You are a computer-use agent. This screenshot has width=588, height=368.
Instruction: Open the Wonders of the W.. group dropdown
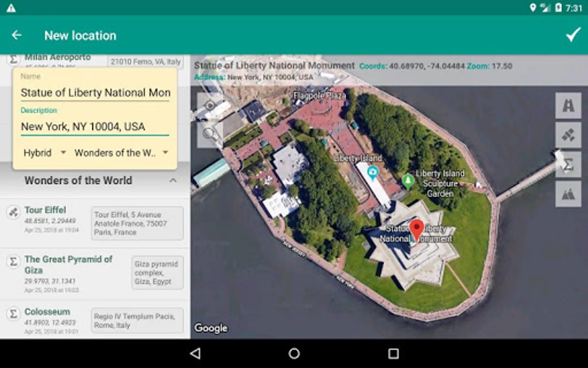coord(121,153)
